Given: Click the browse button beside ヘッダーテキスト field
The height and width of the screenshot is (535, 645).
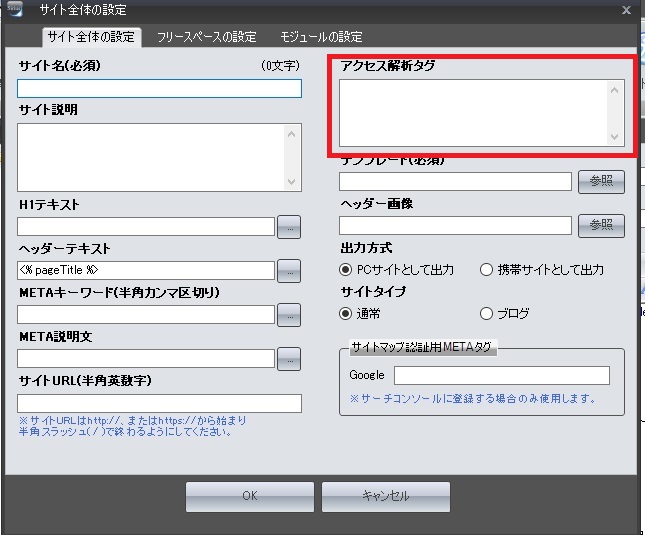Looking at the screenshot, I should pyautogui.click(x=288, y=270).
